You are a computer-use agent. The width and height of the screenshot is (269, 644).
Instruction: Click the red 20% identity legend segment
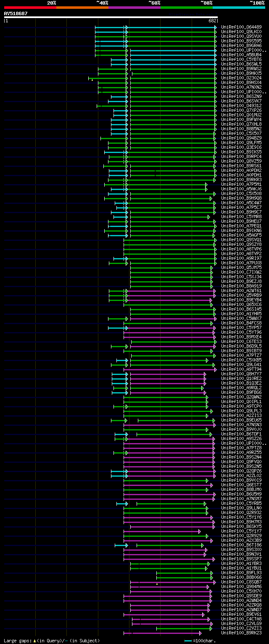pyautogui.click(x=30, y=8)
